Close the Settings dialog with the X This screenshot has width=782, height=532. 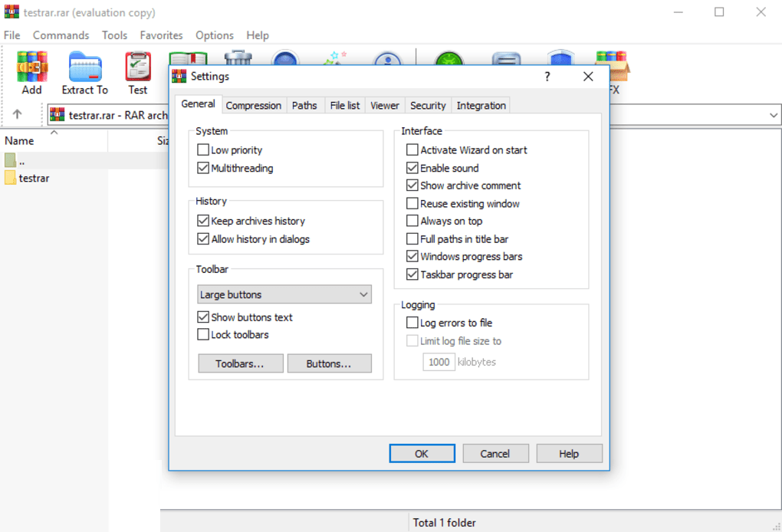coord(588,77)
